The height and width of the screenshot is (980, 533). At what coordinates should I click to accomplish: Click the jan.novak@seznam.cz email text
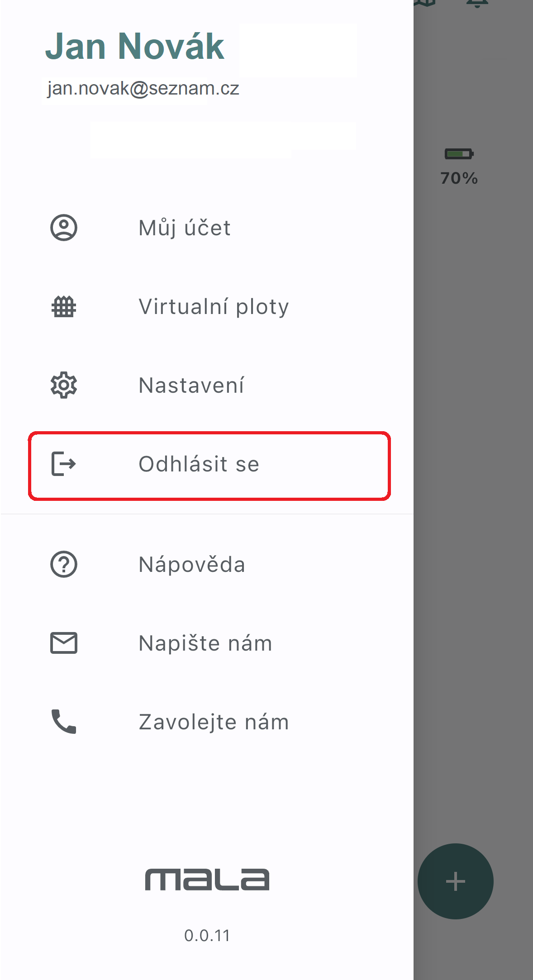[143, 89]
